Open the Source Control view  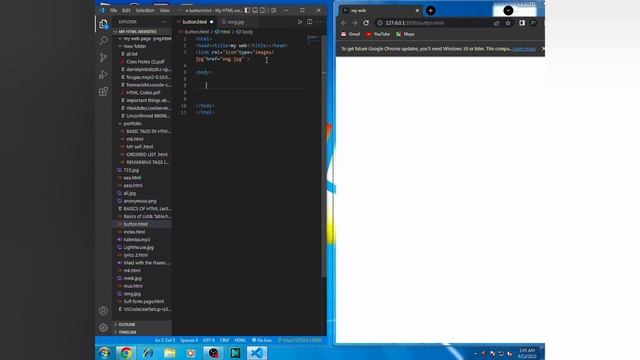103,58
